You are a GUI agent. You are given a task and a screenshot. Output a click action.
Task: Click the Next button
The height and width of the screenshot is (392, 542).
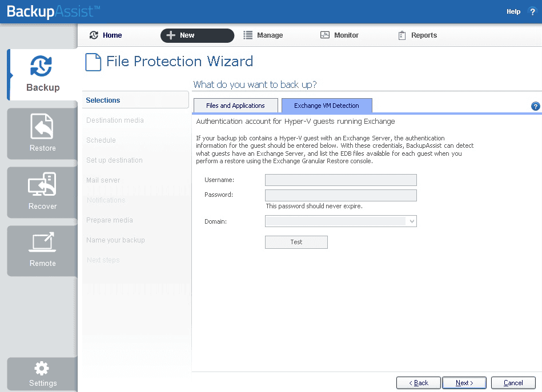tap(464, 383)
